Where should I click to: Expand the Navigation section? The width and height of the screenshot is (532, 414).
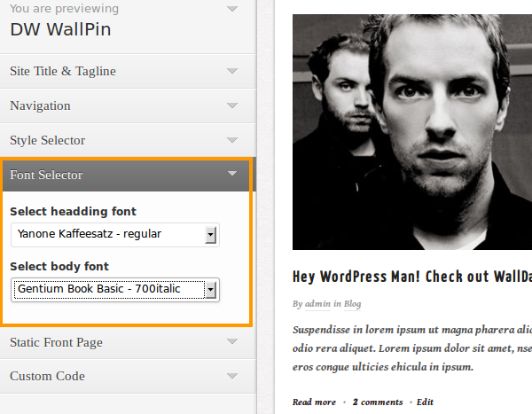coord(128,105)
